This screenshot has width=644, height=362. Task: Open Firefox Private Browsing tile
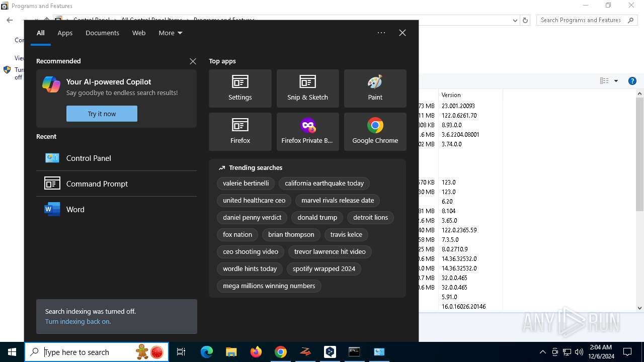(307, 132)
